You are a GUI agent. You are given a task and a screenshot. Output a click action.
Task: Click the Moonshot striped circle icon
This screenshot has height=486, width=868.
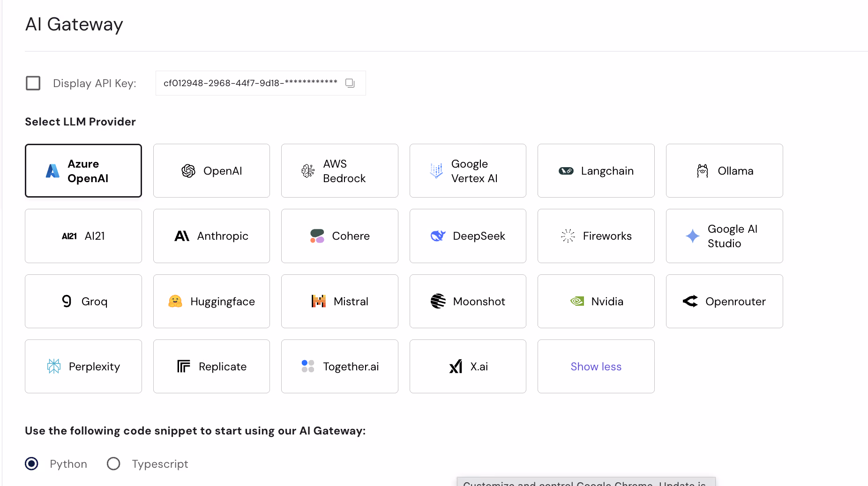click(x=438, y=301)
